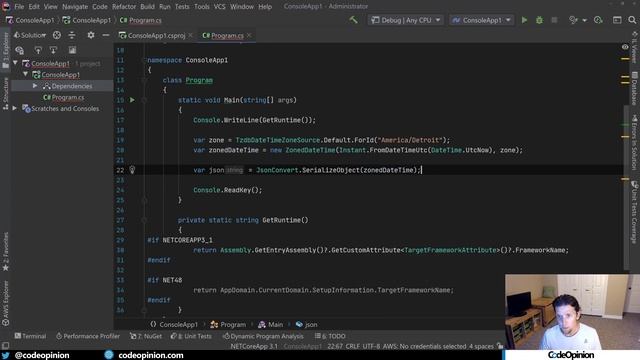Screen dimensions: 640x360
Task: Click the first icon in the Solution panel's second toolbar row
Action: [19, 50]
